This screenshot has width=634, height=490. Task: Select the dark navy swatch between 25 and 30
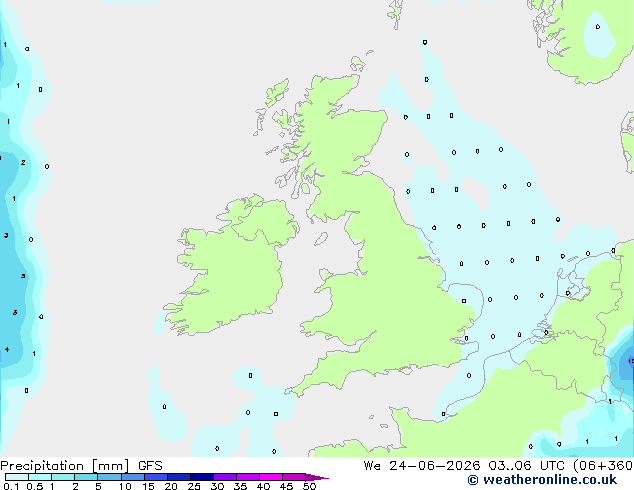point(202,477)
